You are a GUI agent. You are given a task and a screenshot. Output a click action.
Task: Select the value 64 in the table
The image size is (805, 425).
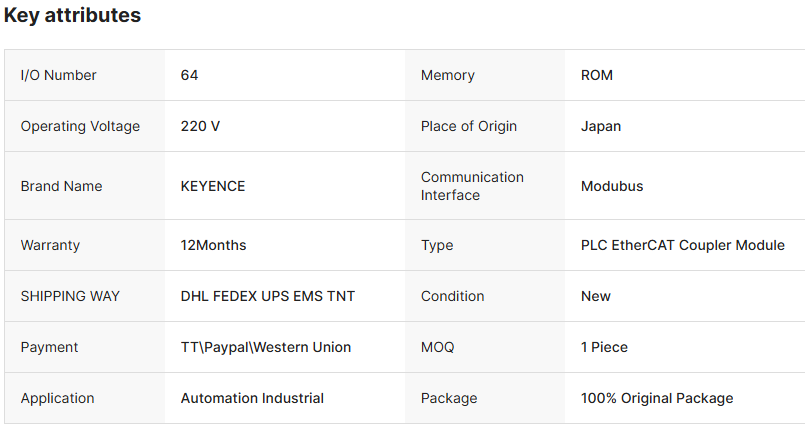click(x=190, y=75)
